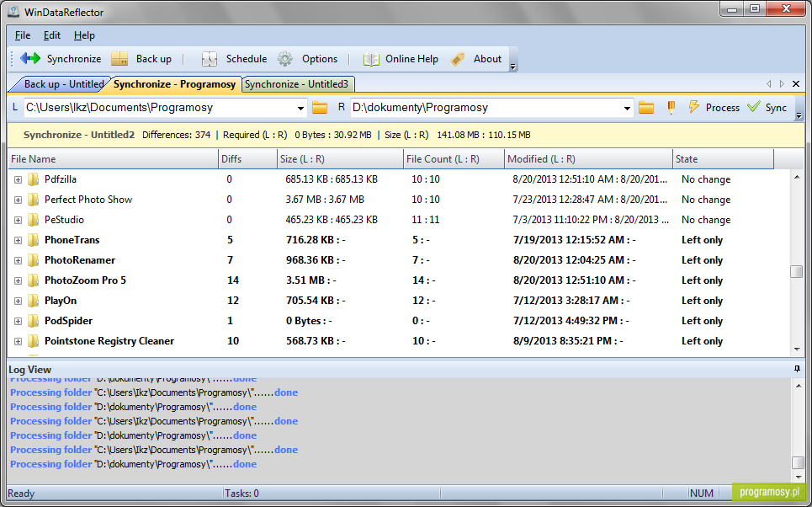Image resolution: width=812 pixels, height=507 pixels.
Task: Click the Log View scrollbar thumb
Action: click(798, 462)
